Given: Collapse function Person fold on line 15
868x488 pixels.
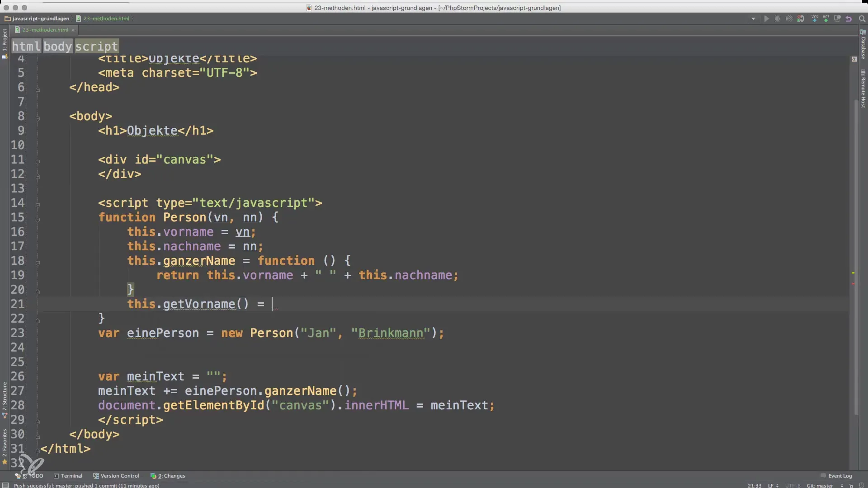Looking at the screenshot, I should (x=38, y=220).
